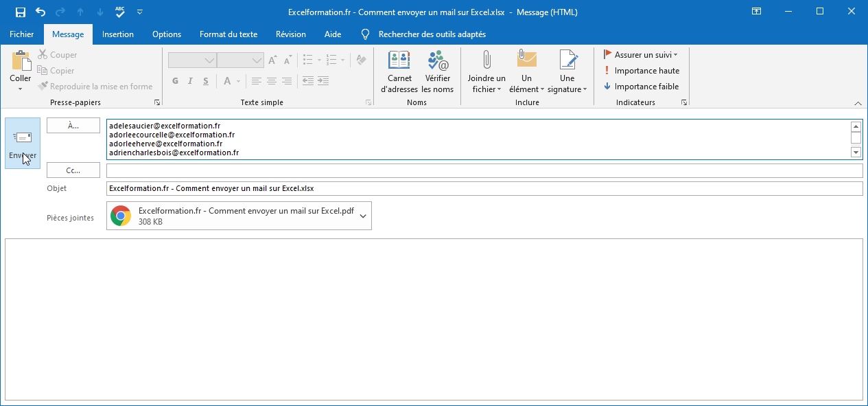Open the Indicateurs dialog launcher
The height and width of the screenshot is (406, 868).
pyautogui.click(x=684, y=102)
